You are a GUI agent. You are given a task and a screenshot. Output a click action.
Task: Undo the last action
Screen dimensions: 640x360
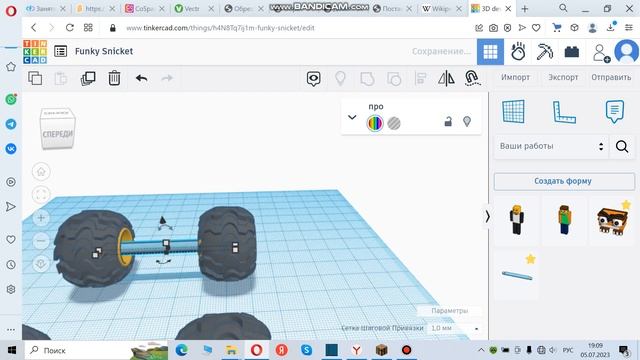pos(141,78)
